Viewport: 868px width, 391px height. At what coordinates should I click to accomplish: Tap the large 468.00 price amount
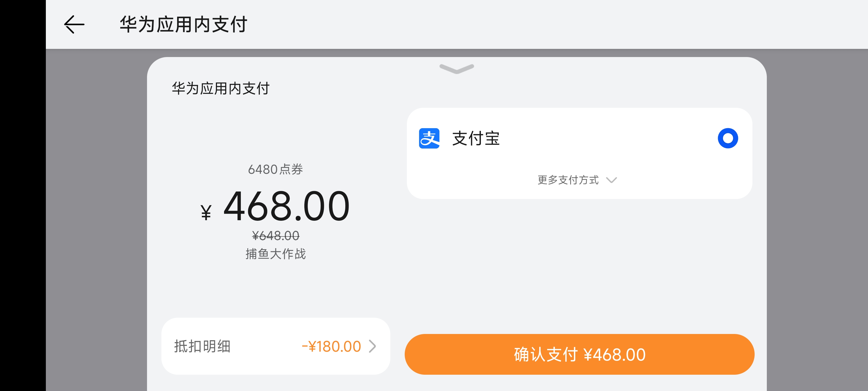coord(286,206)
